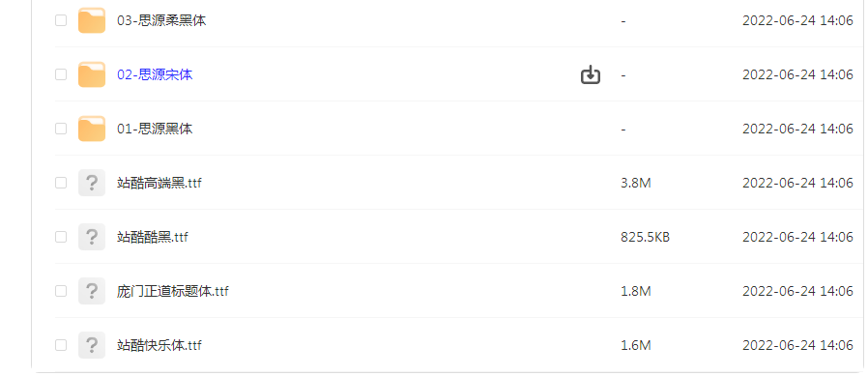Tick the checkbox for 03-思源柔黑体
The image size is (868, 376).
(x=61, y=20)
